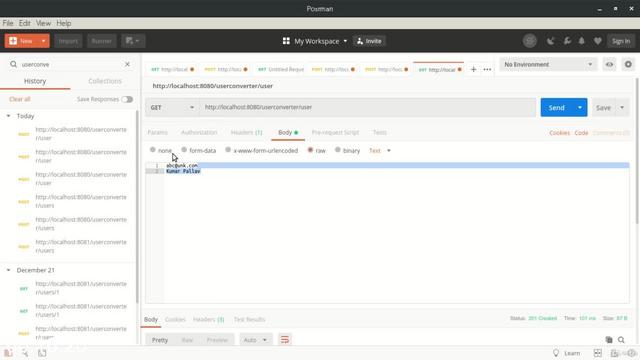Click the search magnifier icon in sidebar
Viewport: 640px width, 360px height.
pyautogui.click(x=13, y=64)
